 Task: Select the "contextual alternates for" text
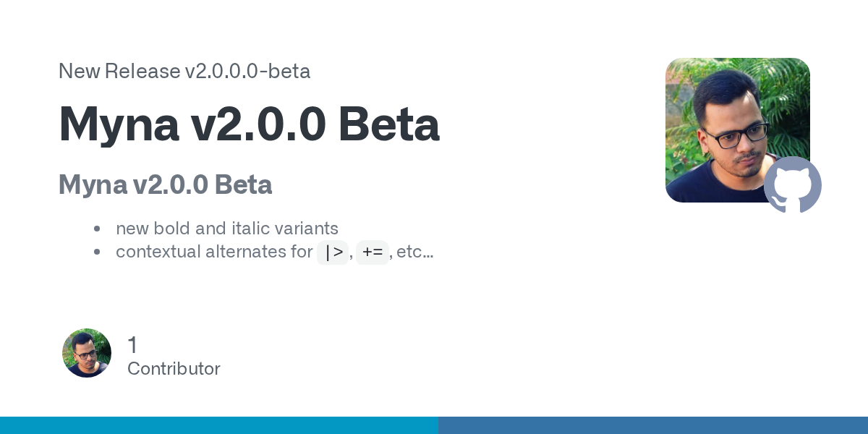click(x=214, y=252)
